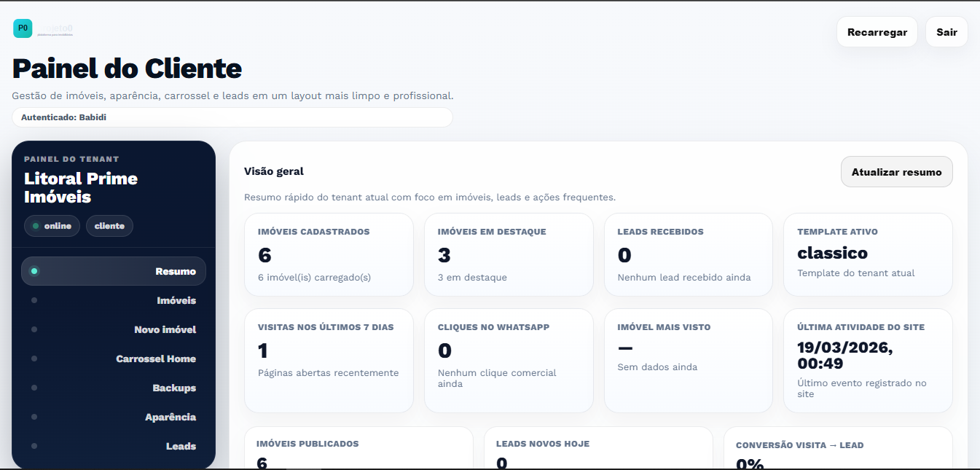Click the P0 logo icon
This screenshot has height=470, width=980.
pyautogui.click(x=23, y=28)
